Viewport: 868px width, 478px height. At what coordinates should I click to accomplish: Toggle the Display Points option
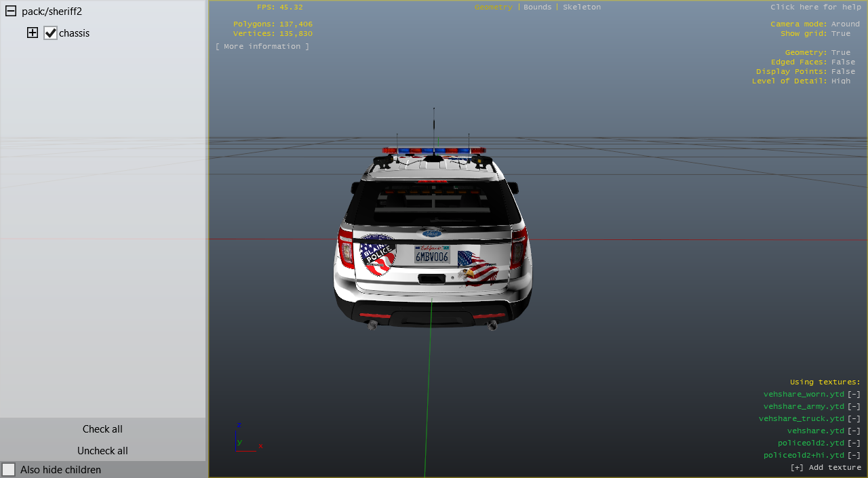843,71
